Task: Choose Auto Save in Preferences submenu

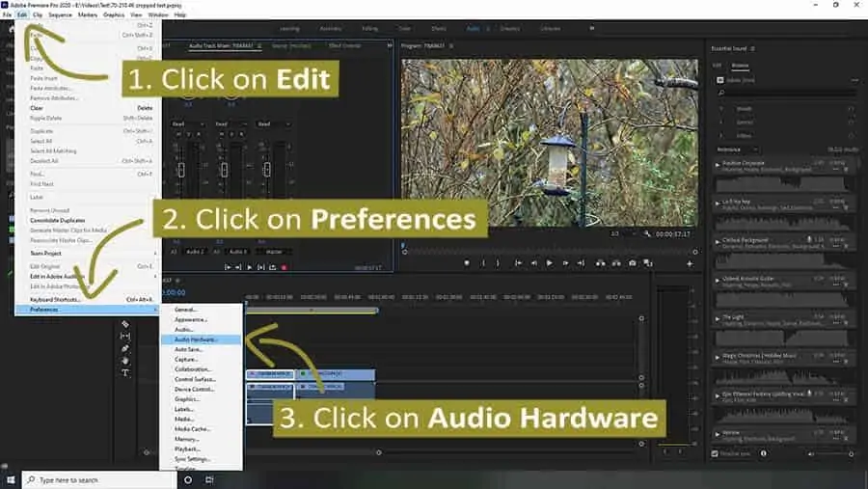Action: [x=201, y=349]
